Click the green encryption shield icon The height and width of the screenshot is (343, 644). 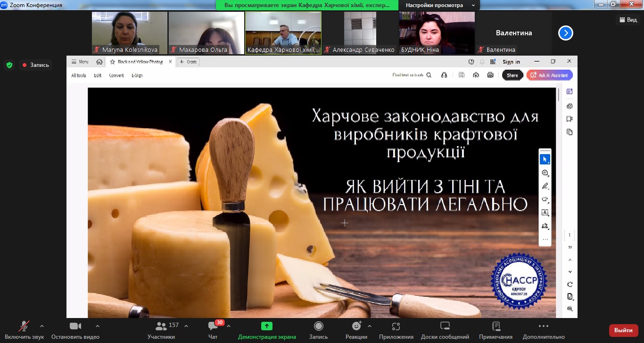(9, 65)
